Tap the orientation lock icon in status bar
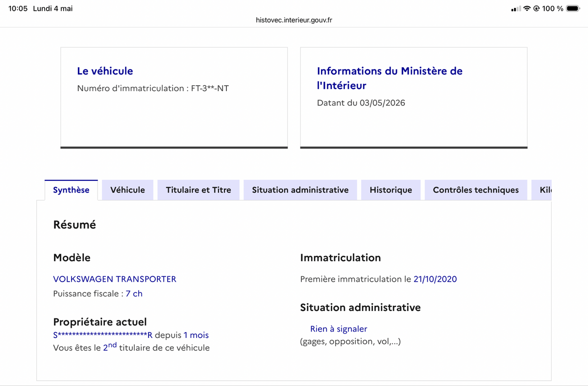Screen dimensions: 588x386 (537, 8)
